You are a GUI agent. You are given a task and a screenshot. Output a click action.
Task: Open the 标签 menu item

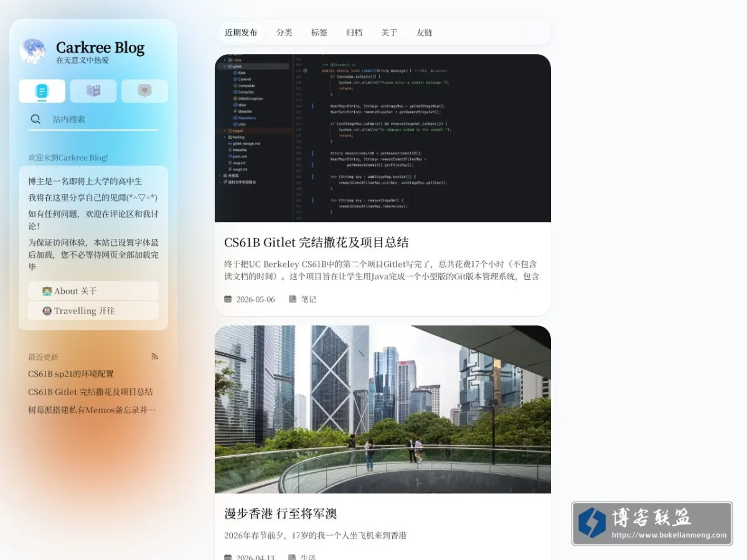(x=319, y=32)
